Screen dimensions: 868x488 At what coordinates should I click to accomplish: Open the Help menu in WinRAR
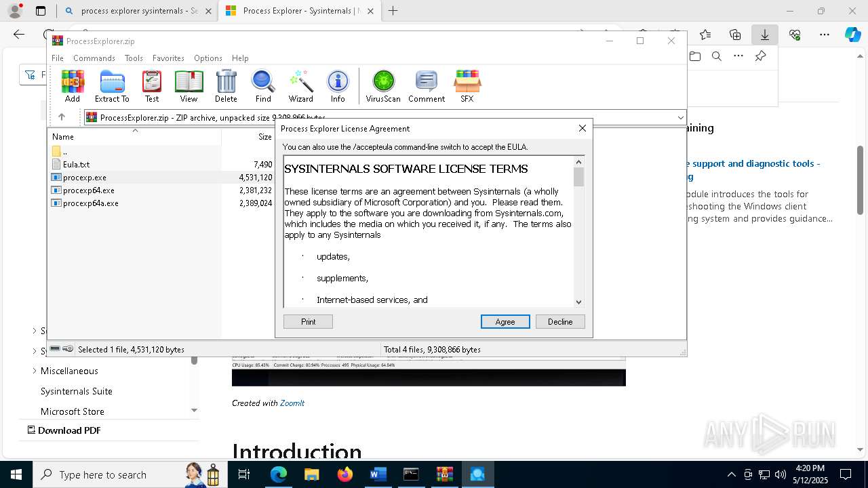(x=240, y=58)
